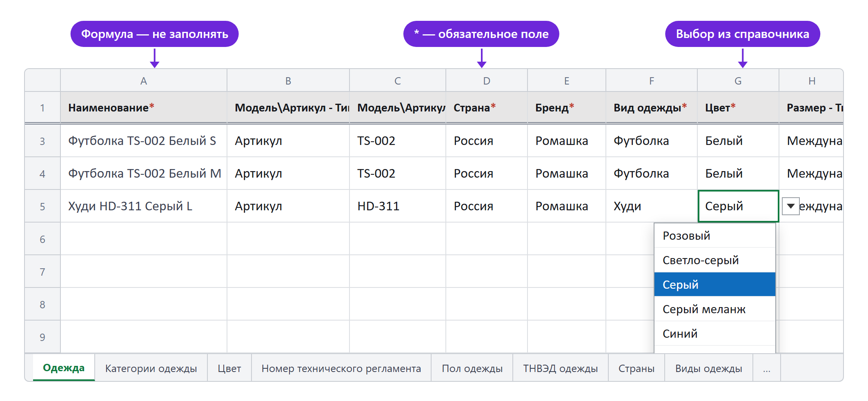Click the Вид одежды* header cell

pos(652,107)
